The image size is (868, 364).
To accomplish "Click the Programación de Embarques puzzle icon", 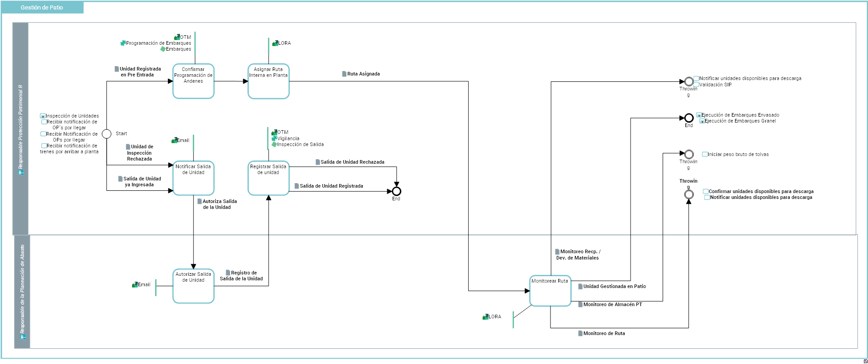I will [x=123, y=43].
